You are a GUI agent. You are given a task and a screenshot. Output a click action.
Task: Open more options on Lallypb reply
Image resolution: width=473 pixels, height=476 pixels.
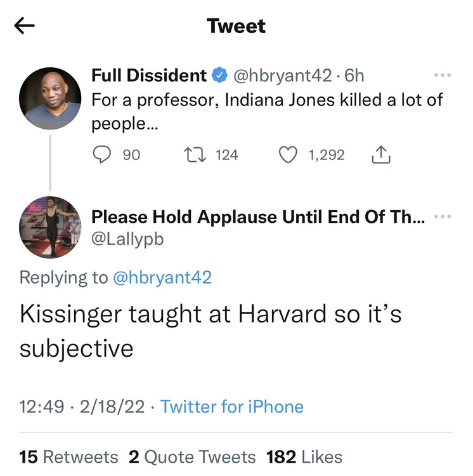[442, 217]
